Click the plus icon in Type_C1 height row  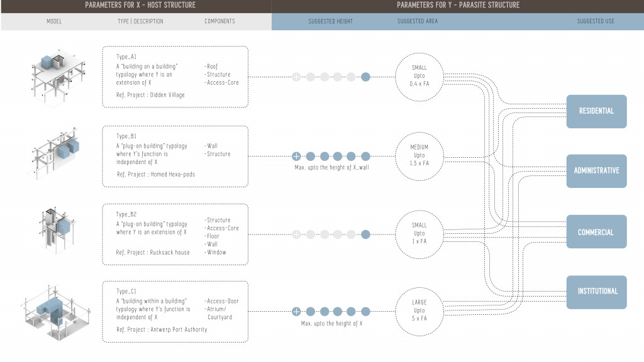(296, 311)
